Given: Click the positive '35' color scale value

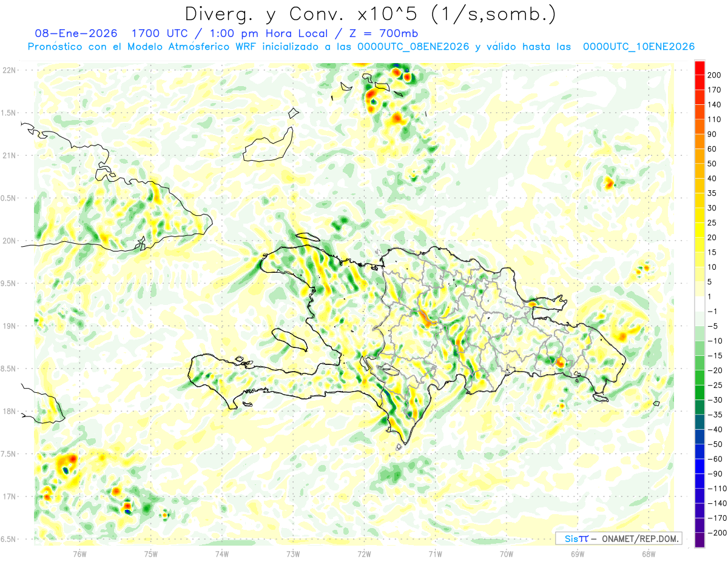Looking at the screenshot, I should [x=712, y=193].
